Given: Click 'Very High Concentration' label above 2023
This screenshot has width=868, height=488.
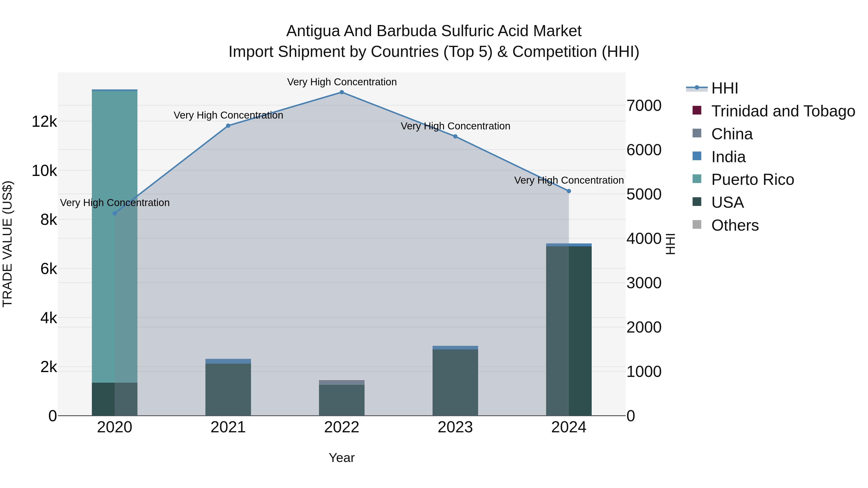Looking at the screenshot, I should point(455,126).
